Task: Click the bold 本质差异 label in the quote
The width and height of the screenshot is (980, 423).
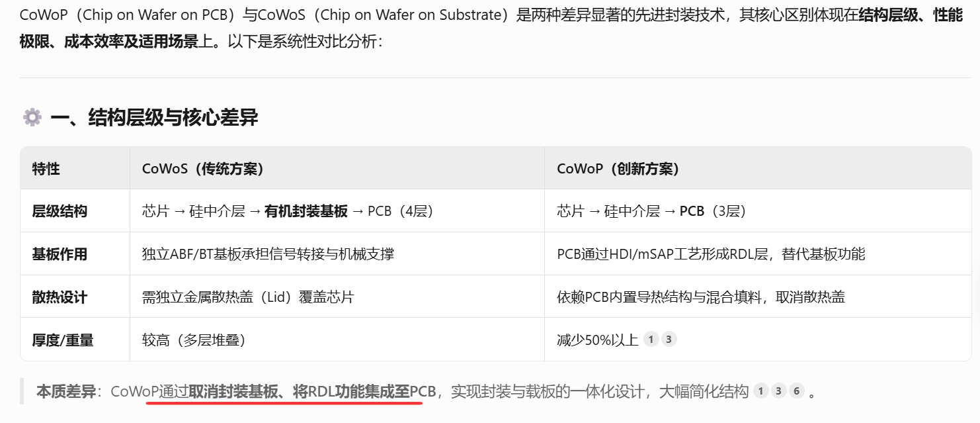Action: (x=65, y=391)
